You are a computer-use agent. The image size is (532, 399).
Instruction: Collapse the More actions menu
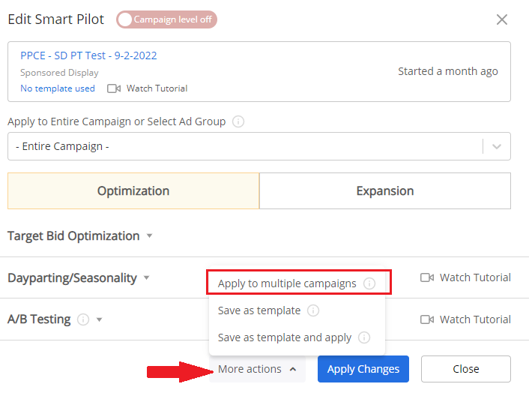(x=257, y=369)
